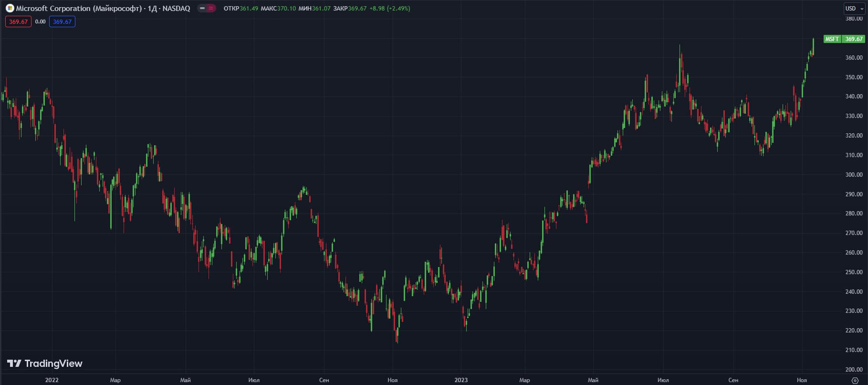
Task: Click the +8.98 (+2.49%) change value
Action: [x=390, y=8]
